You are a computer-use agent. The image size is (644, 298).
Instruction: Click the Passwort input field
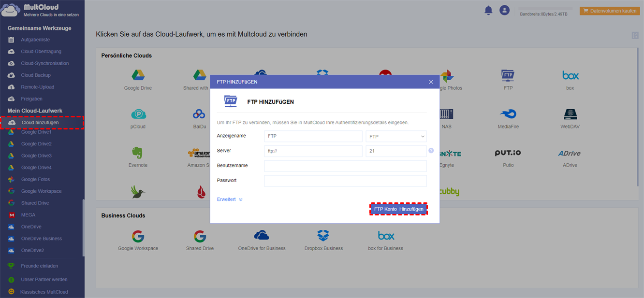click(345, 181)
